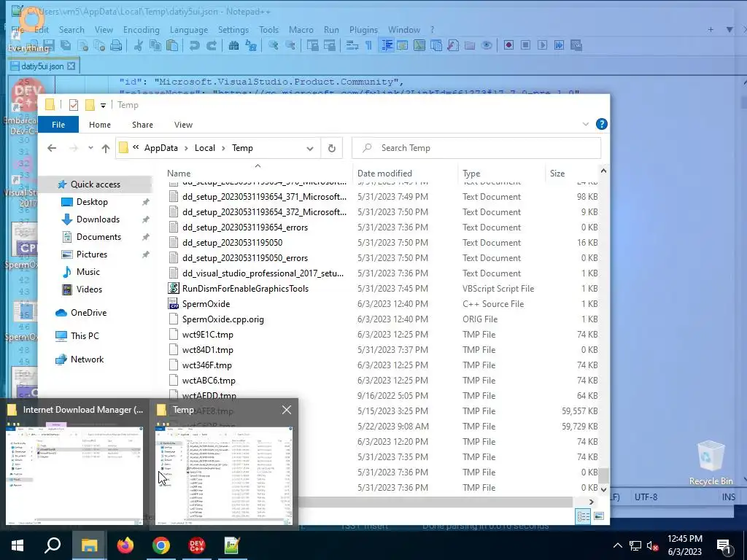Select the SpermOxide.cpp.orig file
This screenshot has width=747, height=560.
pyautogui.click(x=223, y=319)
